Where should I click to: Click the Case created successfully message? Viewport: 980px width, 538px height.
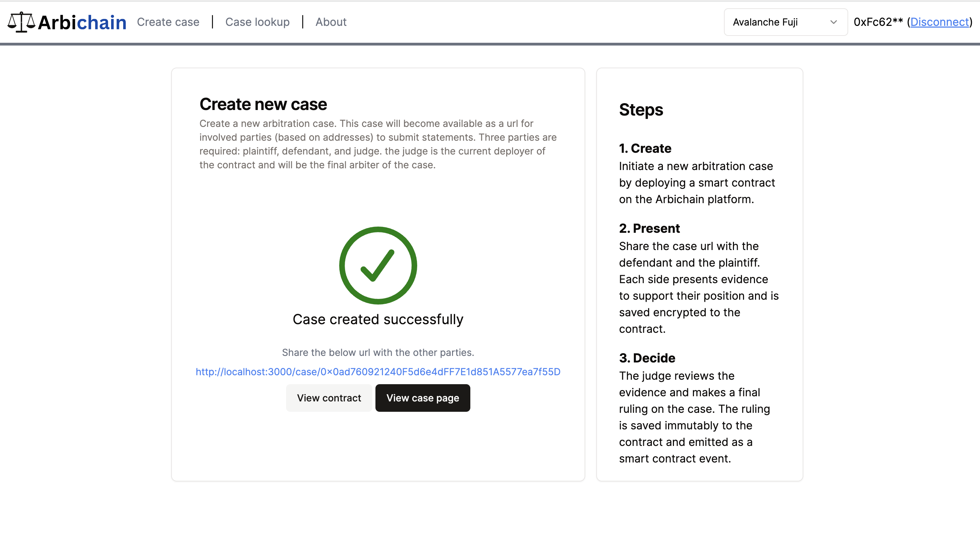[x=378, y=319]
